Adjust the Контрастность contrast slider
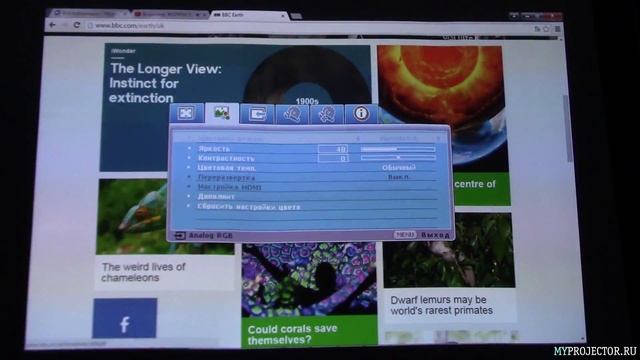 398,158
